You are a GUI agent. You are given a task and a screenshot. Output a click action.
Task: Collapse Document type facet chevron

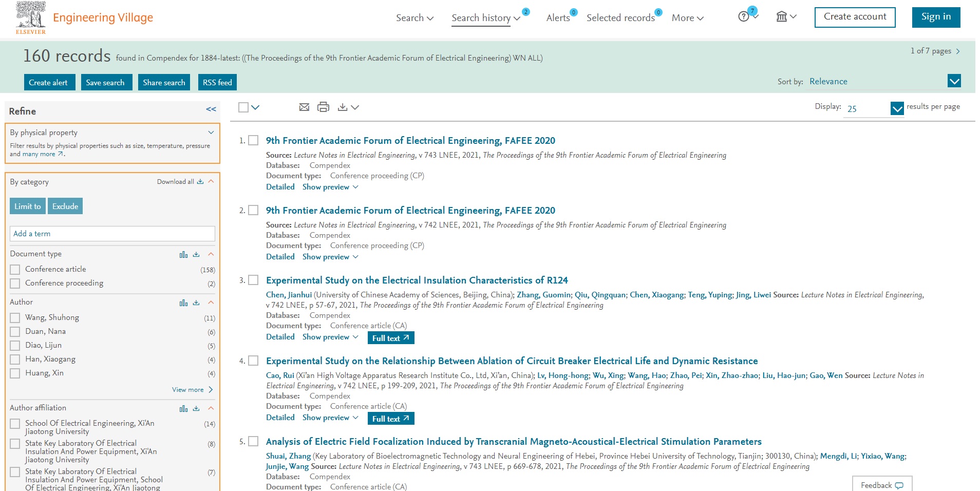pos(211,254)
